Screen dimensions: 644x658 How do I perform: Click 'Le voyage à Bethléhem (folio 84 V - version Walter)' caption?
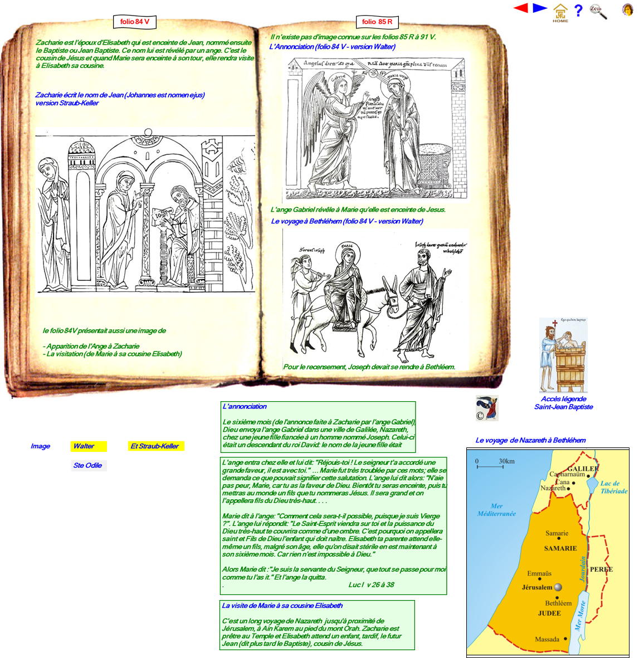[347, 221]
